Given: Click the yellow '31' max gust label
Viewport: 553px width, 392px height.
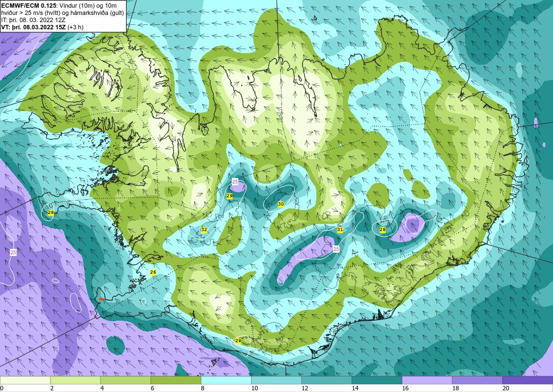Looking at the screenshot, I should click(340, 229).
